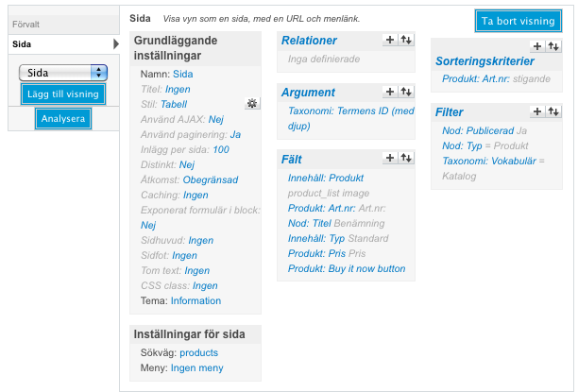
Task: Rearrange relations using Relationer sort arrows
Action: coord(406,40)
